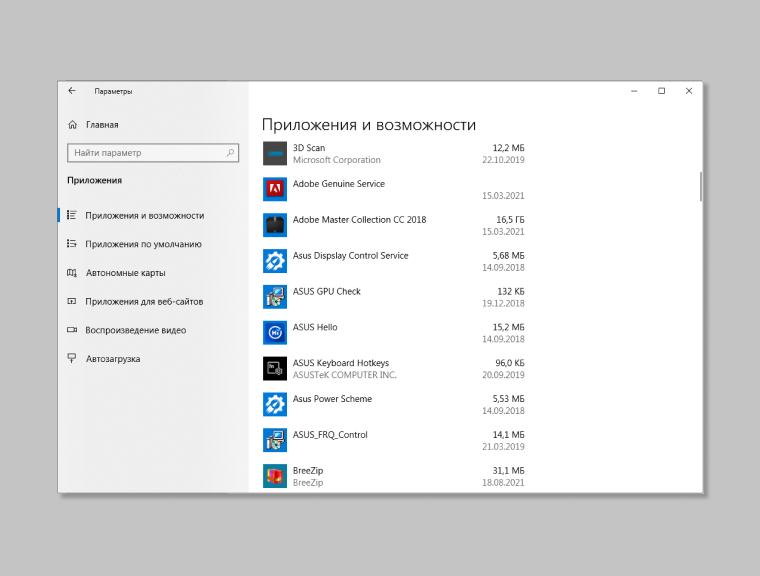Select Asus Dispslay Control Service name

(350, 256)
